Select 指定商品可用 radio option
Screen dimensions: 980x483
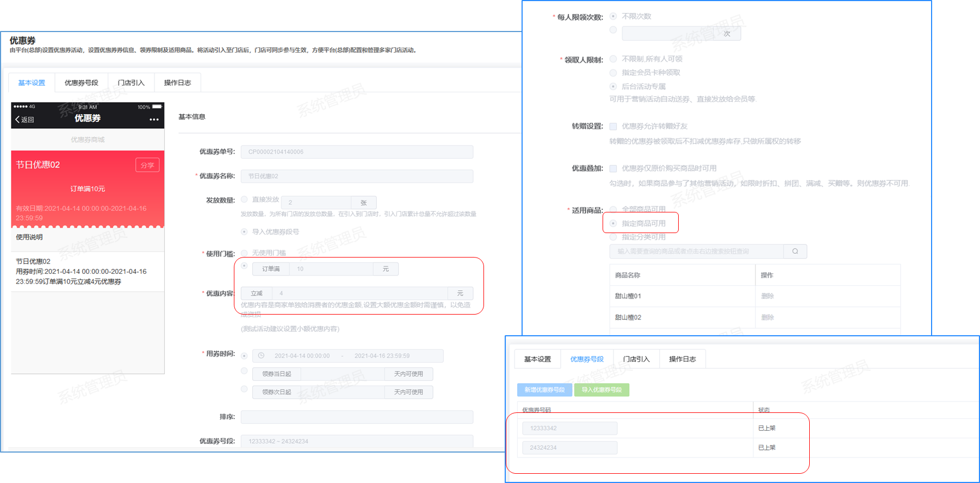click(613, 223)
